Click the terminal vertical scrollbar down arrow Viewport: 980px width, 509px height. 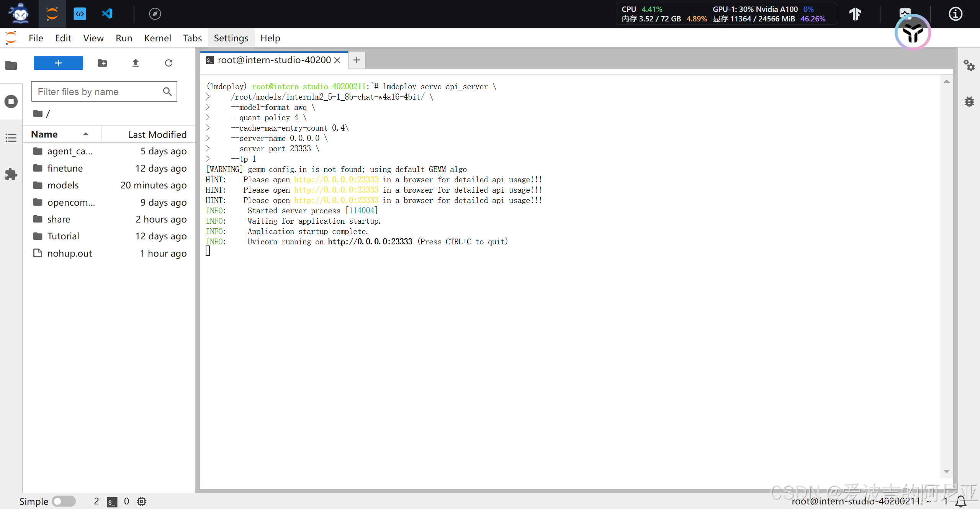pos(946,471)
